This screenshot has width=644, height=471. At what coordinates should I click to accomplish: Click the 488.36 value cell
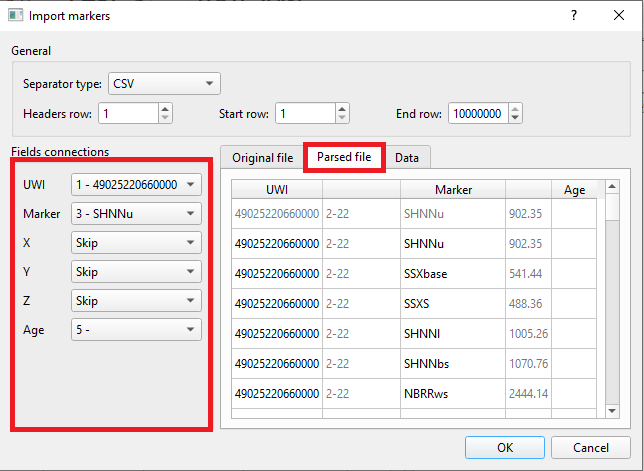pyautogui.click(x=529, y=303)
